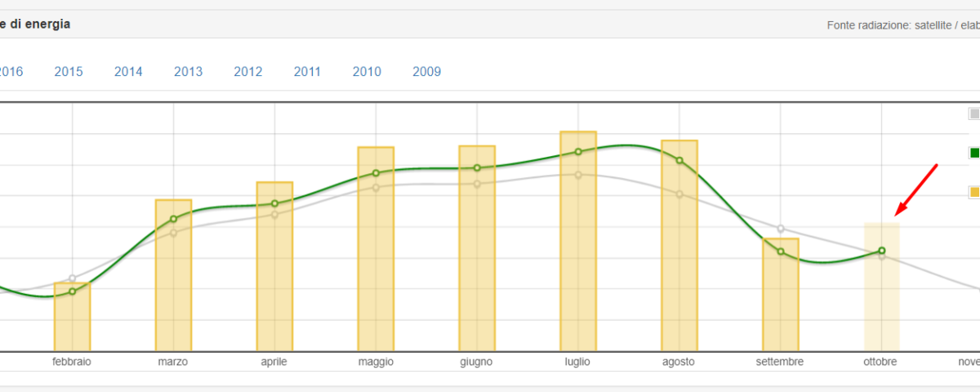
Task: Select the 2011 year tab
Action: pos(307,72)
